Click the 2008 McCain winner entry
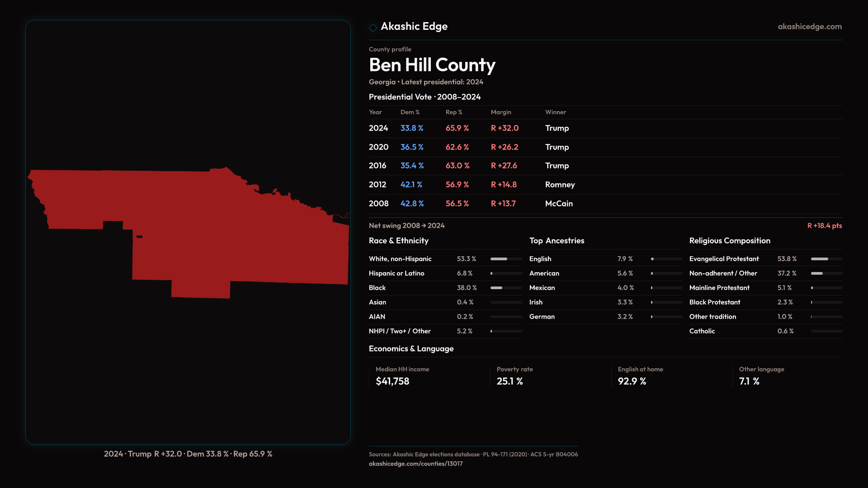The width and height of the screenshot is (868, 488). pyautogui.click(x=559, y=204)
